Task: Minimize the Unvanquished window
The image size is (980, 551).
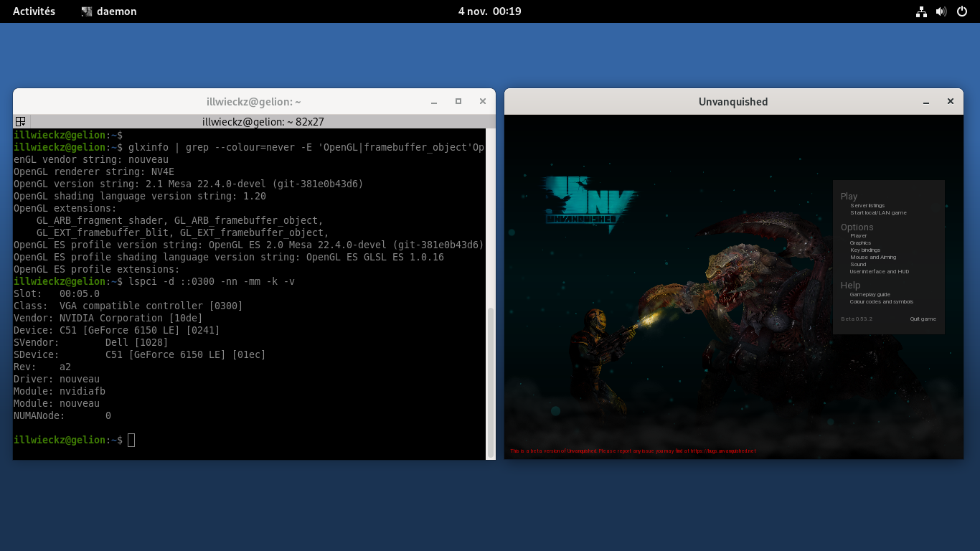Action: coord(926,102)
